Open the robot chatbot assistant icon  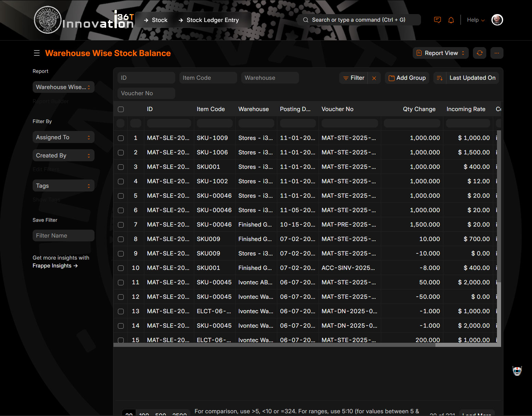(x=517, y=371)
